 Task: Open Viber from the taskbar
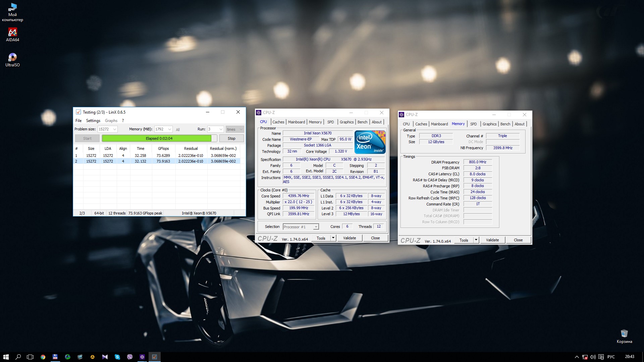click(130, 357)
